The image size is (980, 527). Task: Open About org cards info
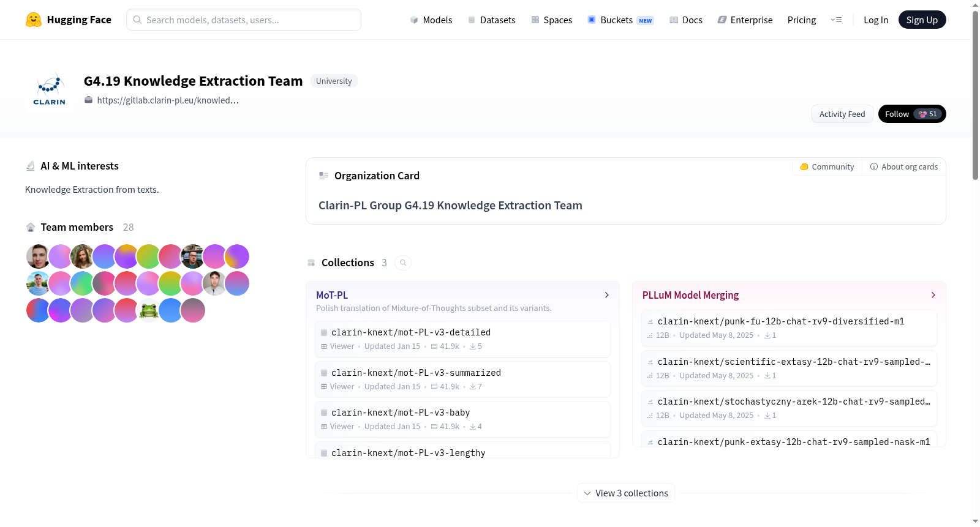click(x=904, y=166)
